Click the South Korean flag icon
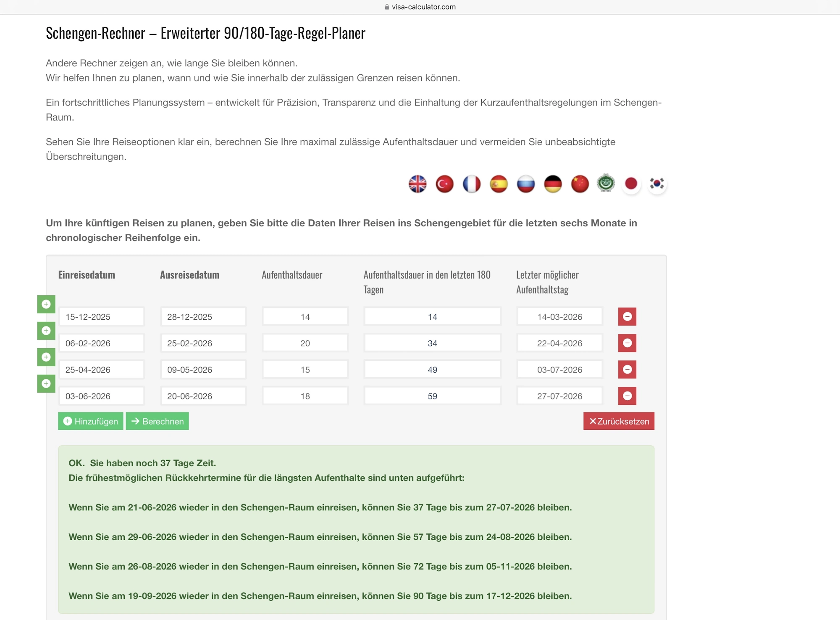This screenshot has width=840, height=620. click(657, 184)
